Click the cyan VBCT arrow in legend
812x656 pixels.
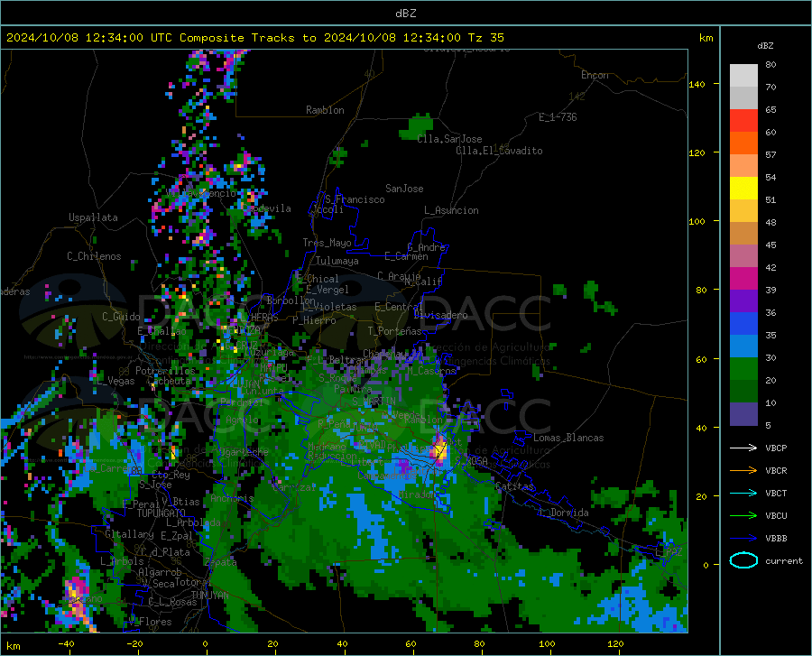(x=743, y=493)
